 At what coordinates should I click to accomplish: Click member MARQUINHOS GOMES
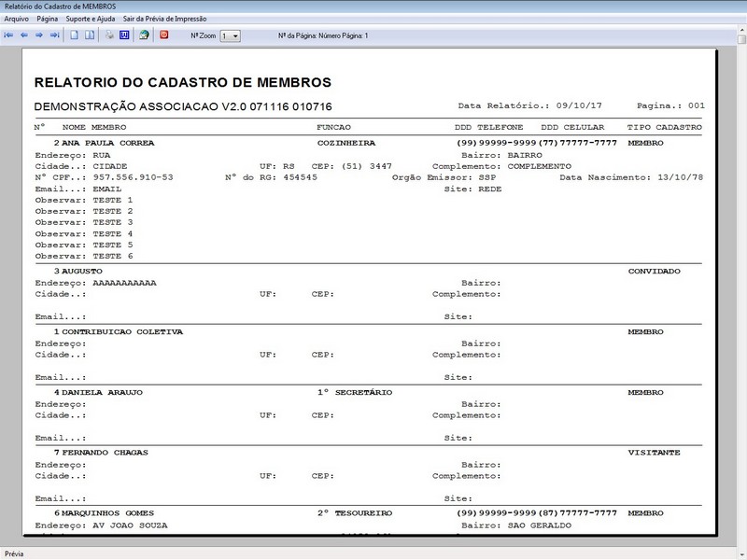click(107, 513)
